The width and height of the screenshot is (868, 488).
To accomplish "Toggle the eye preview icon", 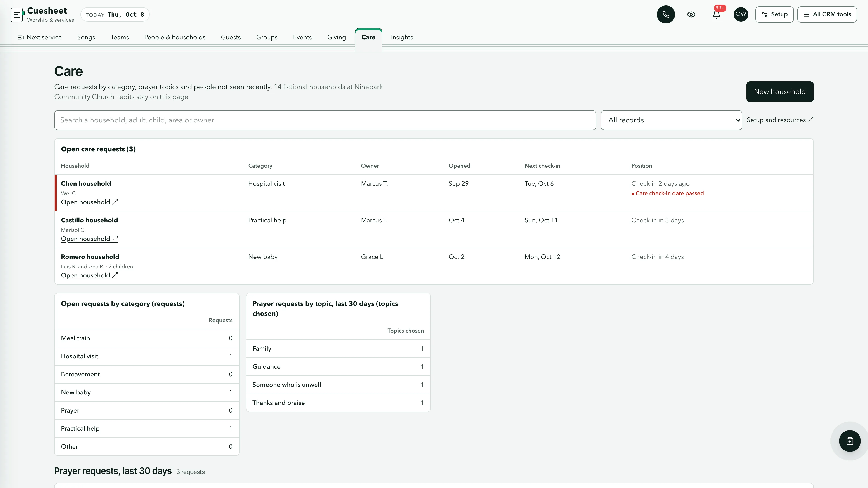I will coord(691,14).
